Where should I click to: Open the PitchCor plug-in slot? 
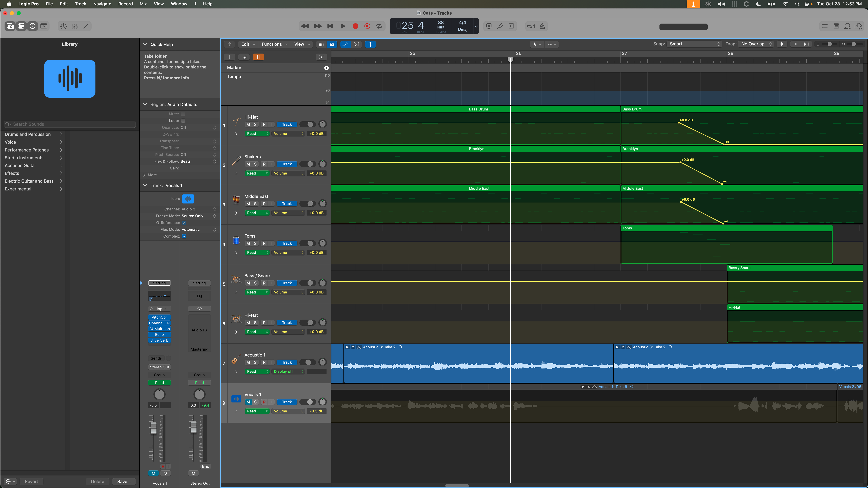159,317
